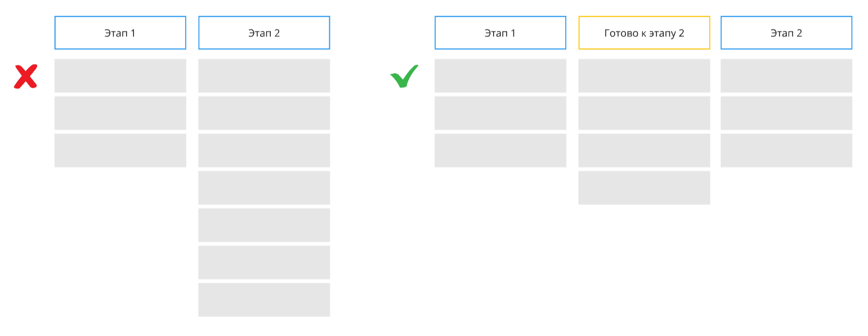
Task: Select the top card in rightmost "Этап 2" column
Action: pyautogui.click(x=786, y=75)
